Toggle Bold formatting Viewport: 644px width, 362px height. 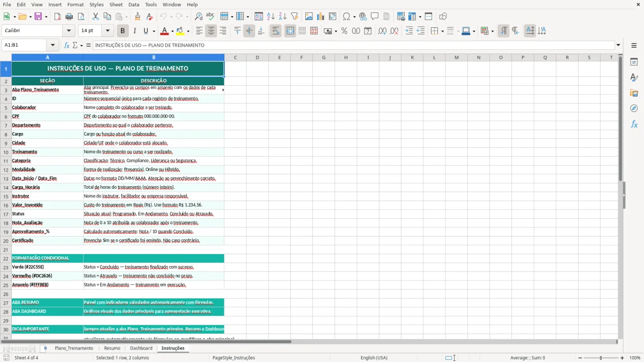(x=122, y=31)
